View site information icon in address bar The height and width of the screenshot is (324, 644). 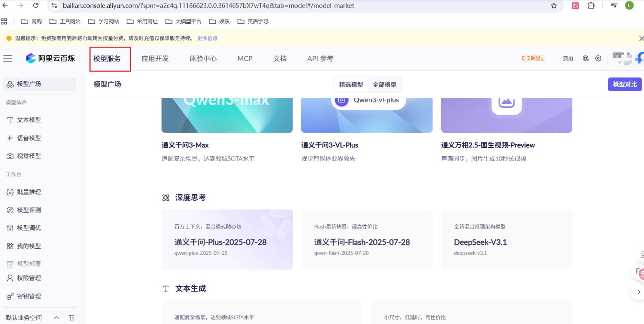54,6
